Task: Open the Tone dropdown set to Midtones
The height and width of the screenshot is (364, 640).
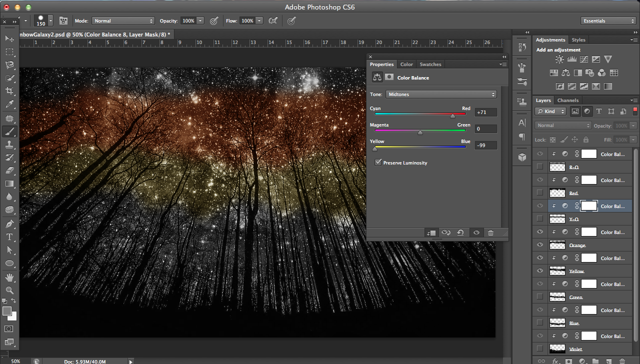Action: pyautogui.click(x=441, y=94)
